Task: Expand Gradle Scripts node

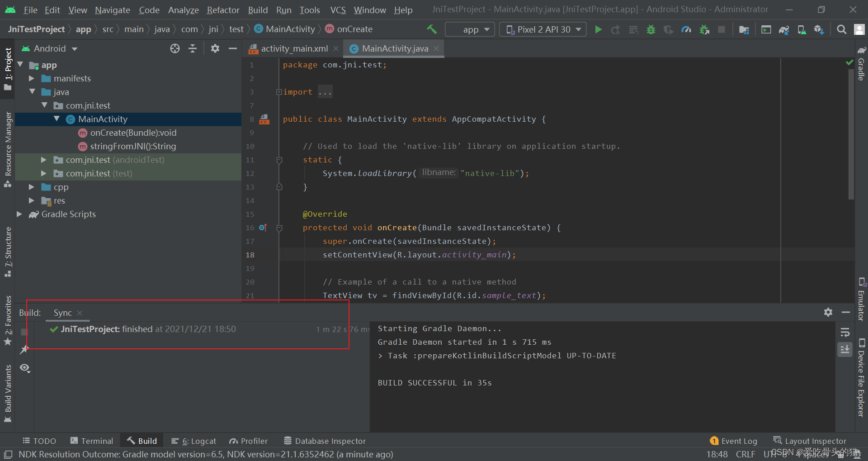Action: [x=19, y=214]
